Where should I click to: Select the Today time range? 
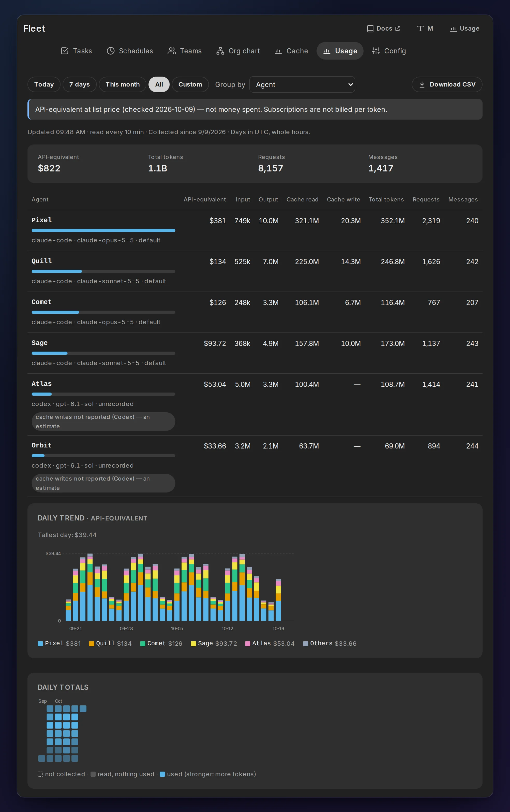click(44, 84)
